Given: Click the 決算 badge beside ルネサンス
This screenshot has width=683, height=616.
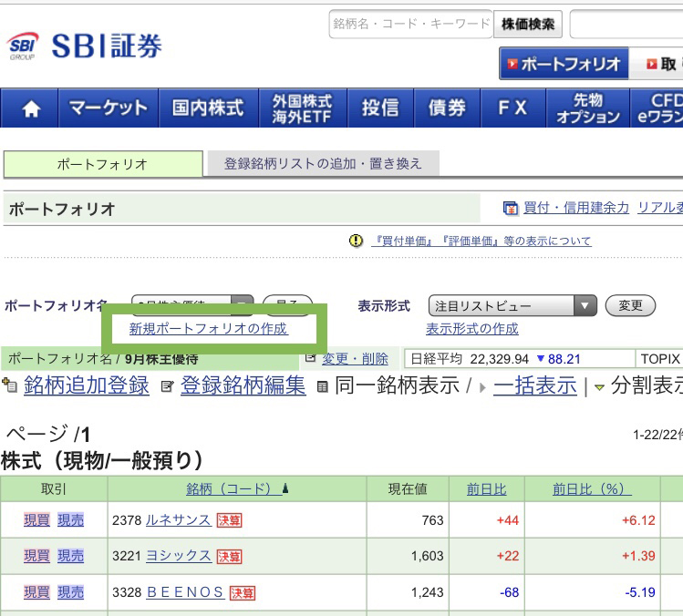Looking at the screenshot, I should tap(230, 520).
